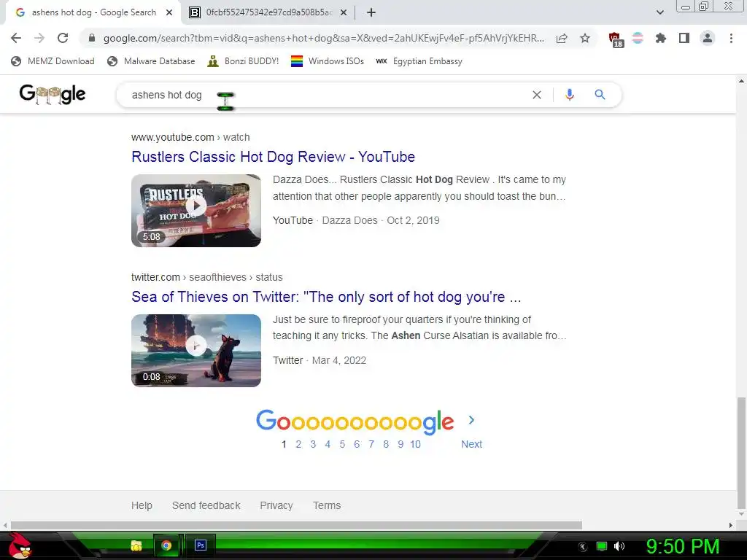Open the Egyptian Embassy bookmark
Viewport: 747px width, 560px height.
(x=419, y=61)
